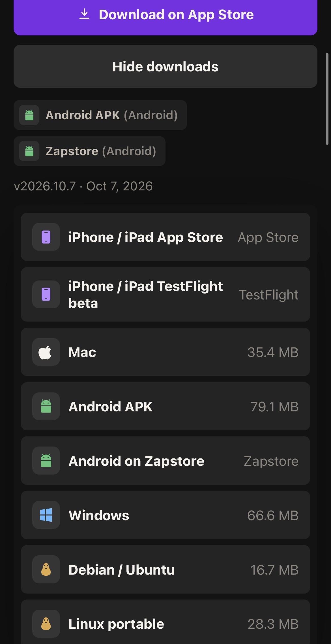The image size is (331, 644).
Task: Click the Android icon beside Zapstore chip
Action: (x=29, y=151)
